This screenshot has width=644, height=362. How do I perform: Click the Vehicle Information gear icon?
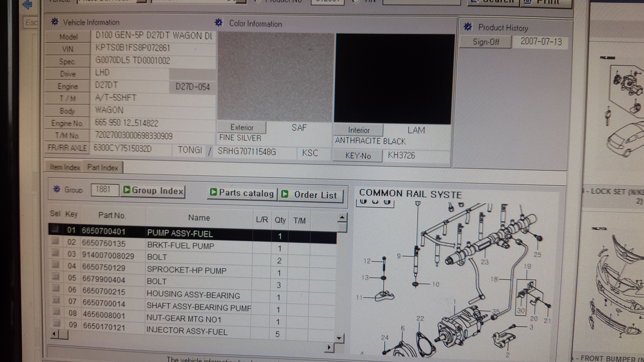click(55, 22)
